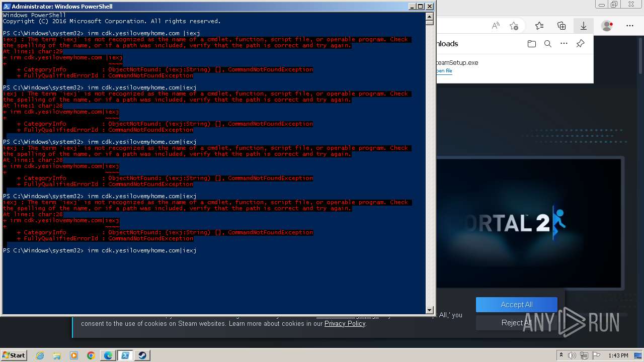Screen dimensions: 644x362
Task: Add this page to favorites in Edge
Action: (514, 26)
